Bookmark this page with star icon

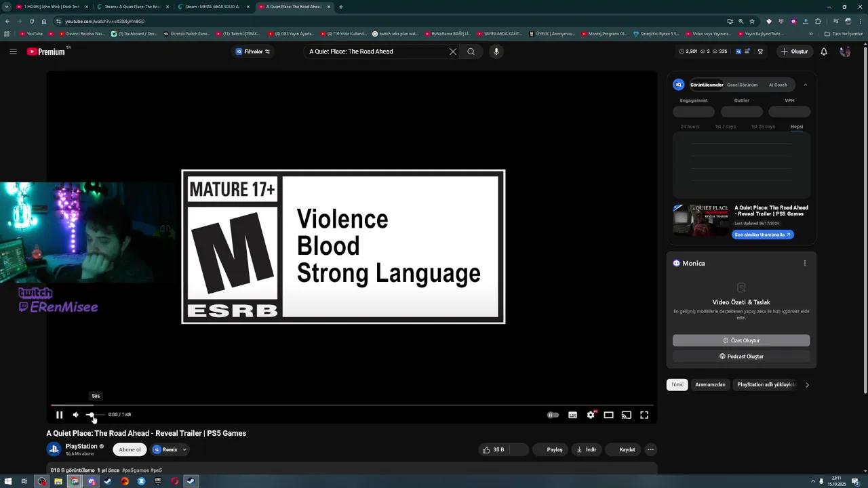(x=752, y=21)
